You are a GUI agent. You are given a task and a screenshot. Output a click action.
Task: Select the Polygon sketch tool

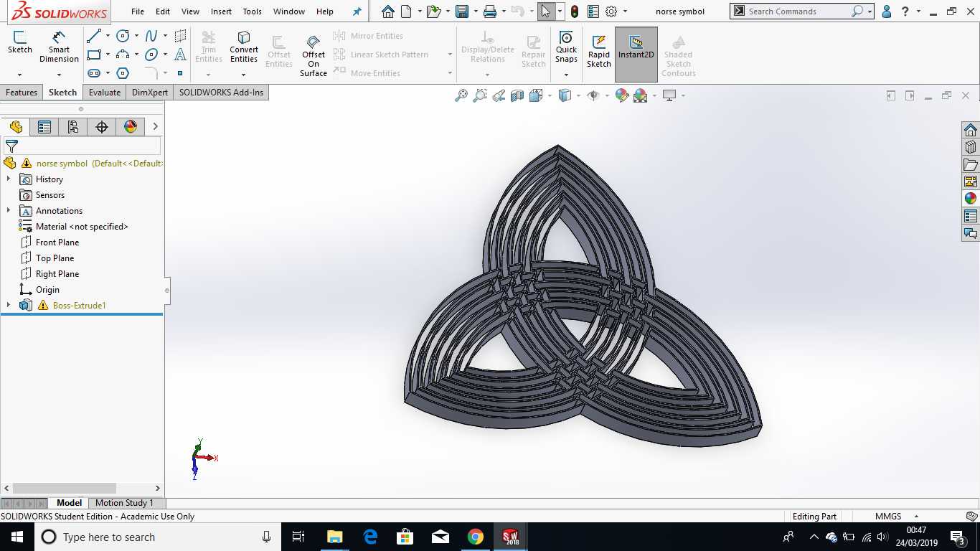tap(123, 73)
